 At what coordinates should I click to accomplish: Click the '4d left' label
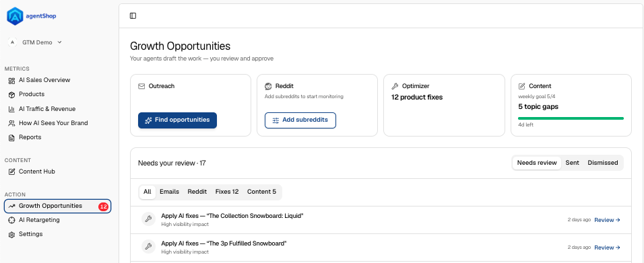(525, 124)
